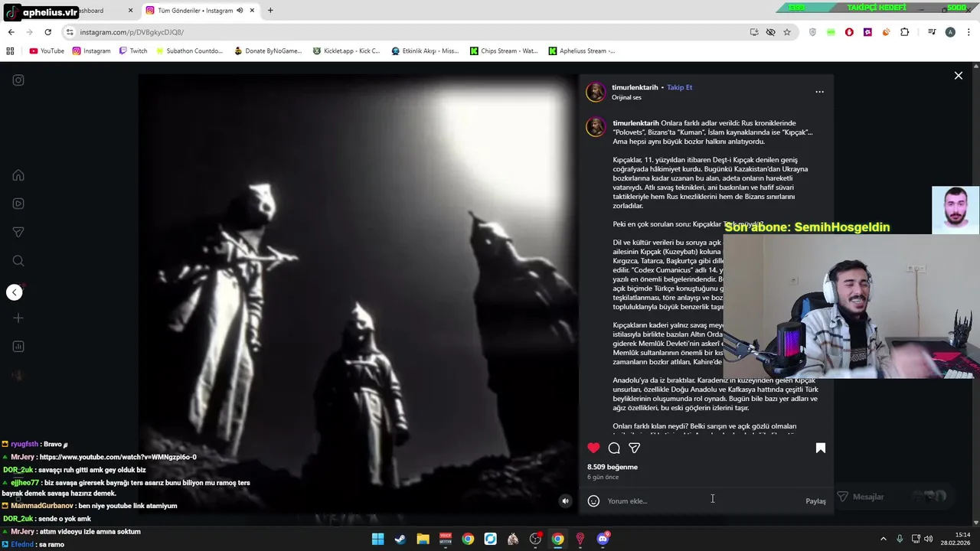Open the Instagram bookmark
Image resolution: width=980 pixels, height=551 pixels.
tap(91, 51)
